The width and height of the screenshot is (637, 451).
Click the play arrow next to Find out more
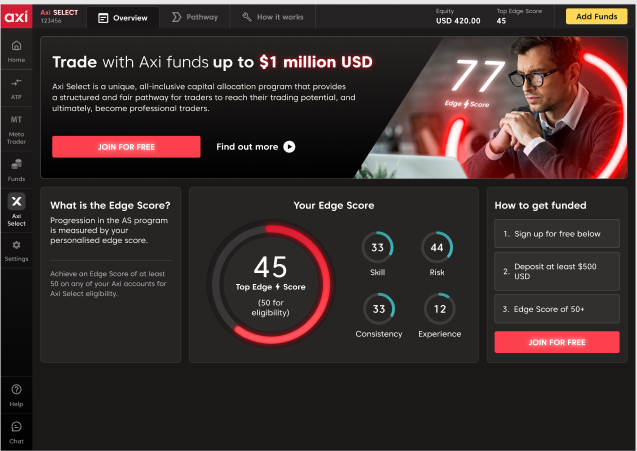[x=289, y=147]
